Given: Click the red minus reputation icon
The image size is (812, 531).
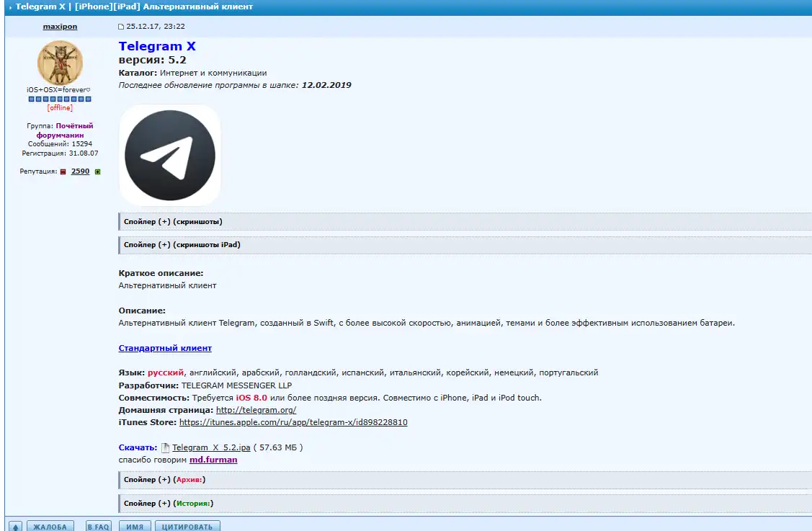Looking at the screenshot, I should (x=63, y=172).
